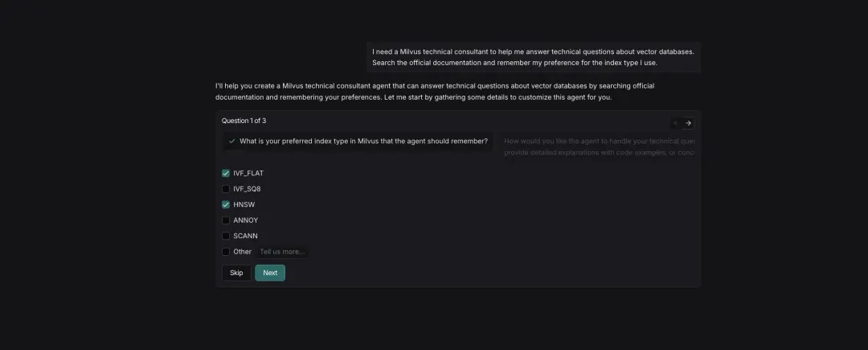The image size is (868, 350).
Task: Click the IVF_SQ8 option label text
Action: pos(247,189)
